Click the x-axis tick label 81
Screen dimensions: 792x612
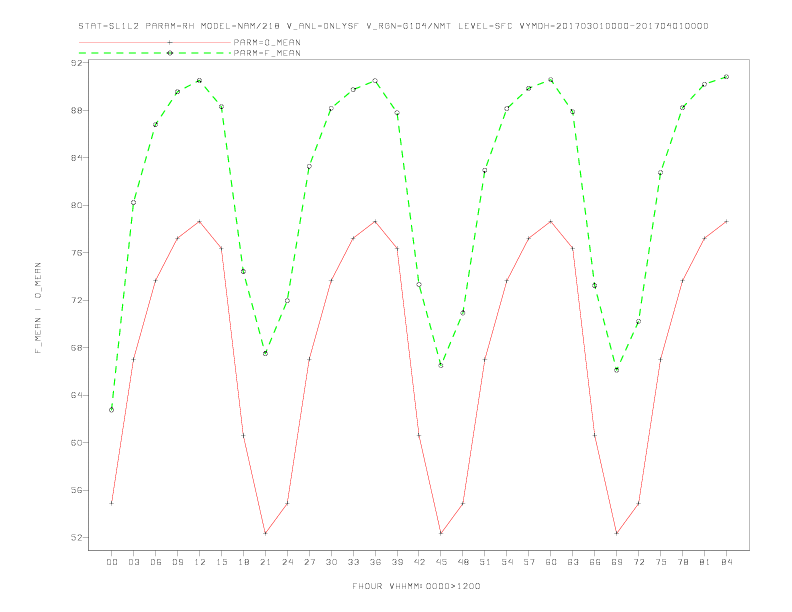[705, 562]
